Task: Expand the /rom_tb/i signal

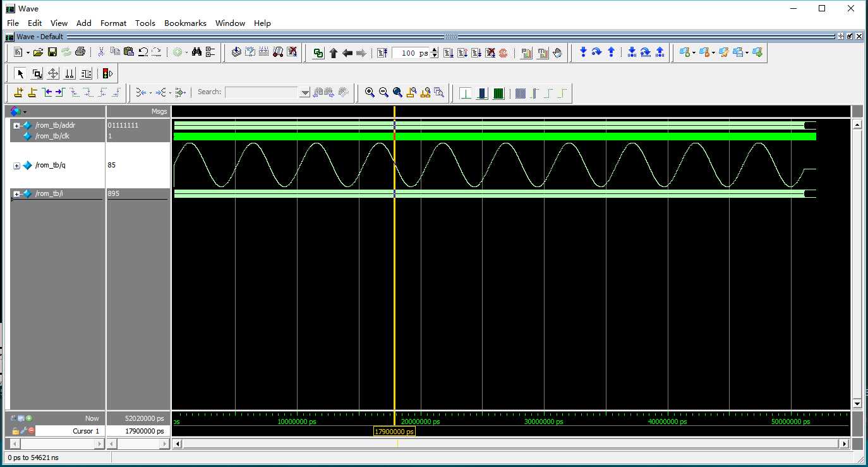Action: [17, 193]
